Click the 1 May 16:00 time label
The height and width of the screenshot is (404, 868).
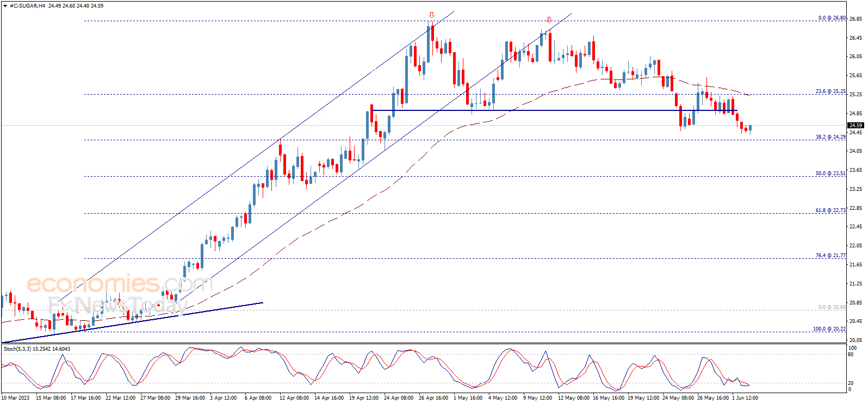coord(468,398)
